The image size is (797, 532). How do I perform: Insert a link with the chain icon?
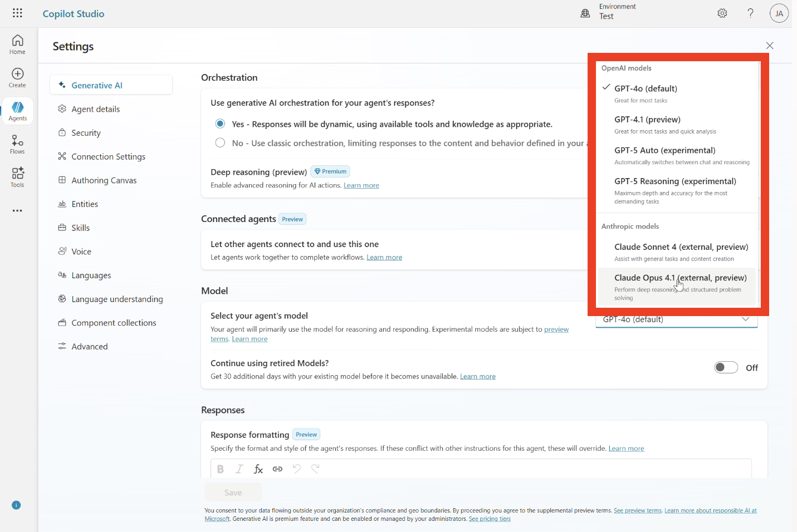click(277, 469)
